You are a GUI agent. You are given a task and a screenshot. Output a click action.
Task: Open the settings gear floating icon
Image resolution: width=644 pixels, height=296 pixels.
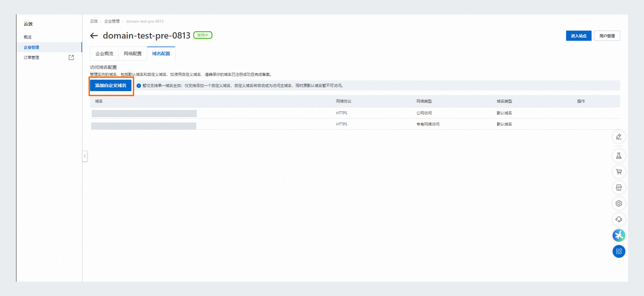click(x=619, y=203)
